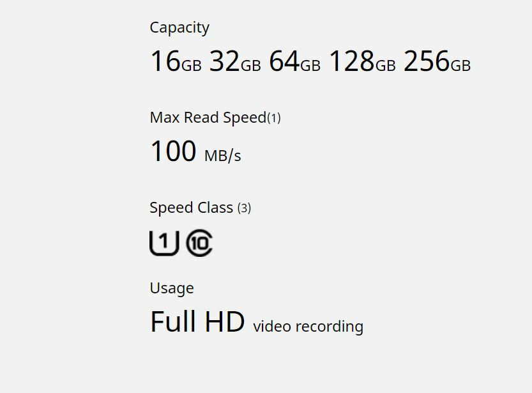Select the 256GB capacity text

437,61
